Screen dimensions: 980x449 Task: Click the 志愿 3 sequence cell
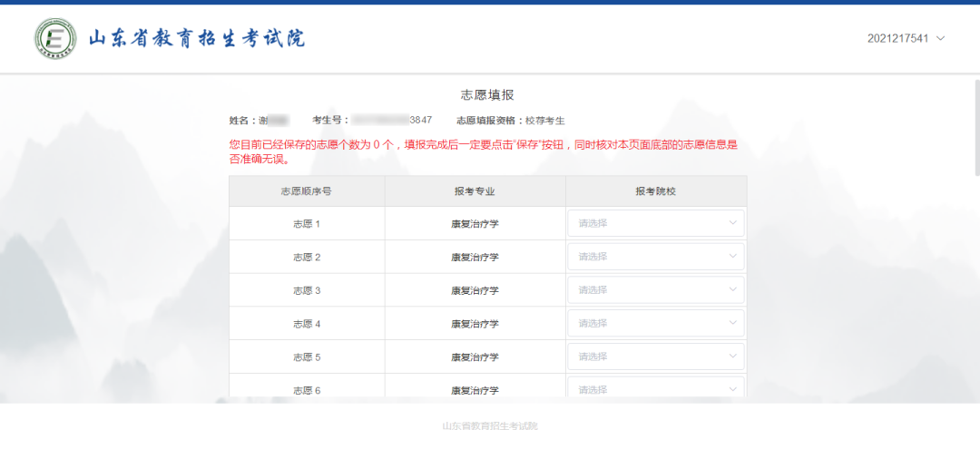(x=307, y=290)
